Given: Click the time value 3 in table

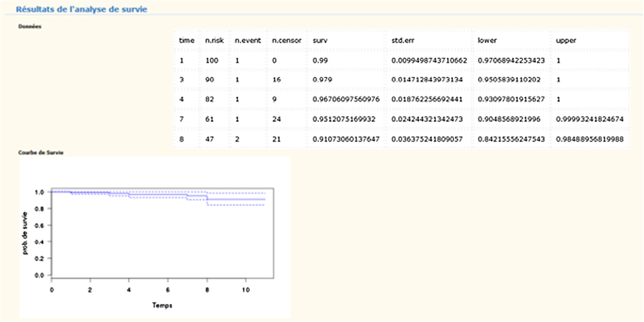Looking at the screenshot, I should click(x=182, y=79).
